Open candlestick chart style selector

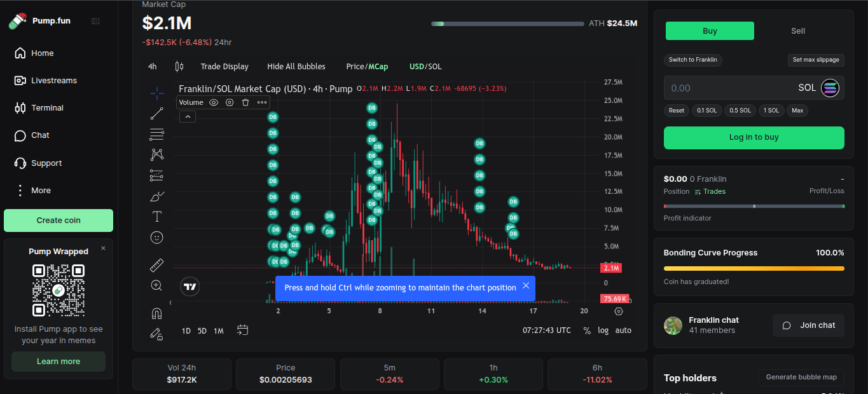pyautogui.click(x=179, y=67)
